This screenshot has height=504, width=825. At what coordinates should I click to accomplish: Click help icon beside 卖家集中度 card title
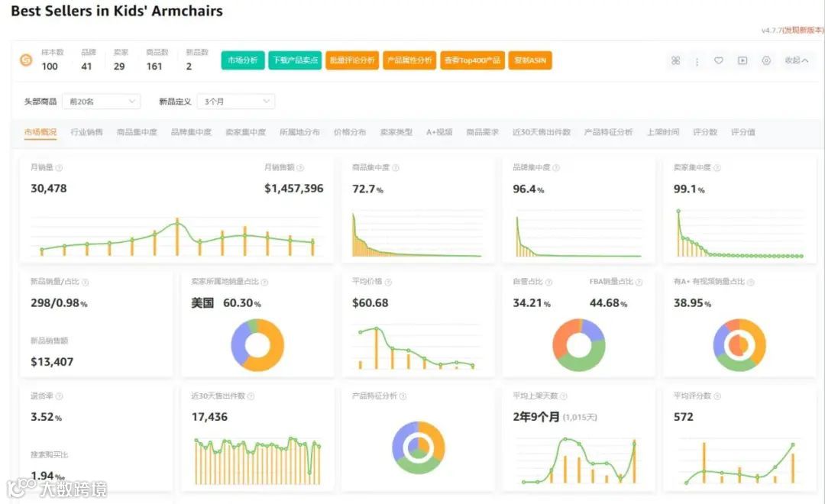coord(717,168)
